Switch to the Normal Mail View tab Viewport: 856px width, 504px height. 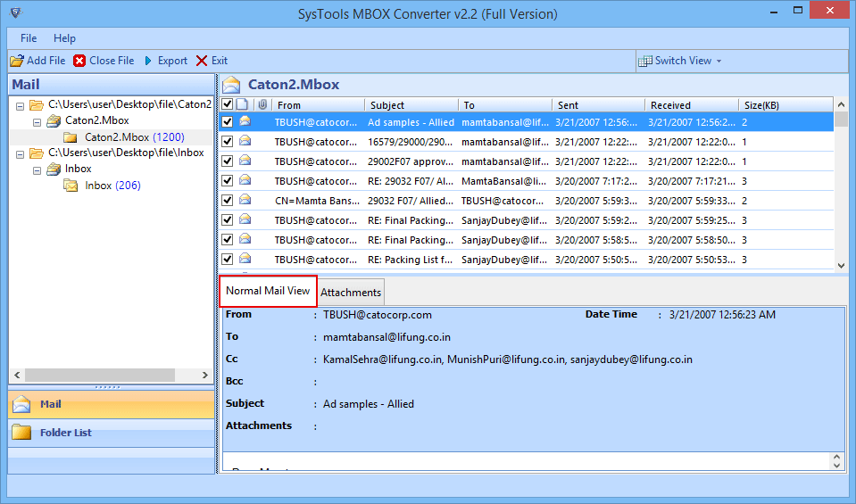268,291
